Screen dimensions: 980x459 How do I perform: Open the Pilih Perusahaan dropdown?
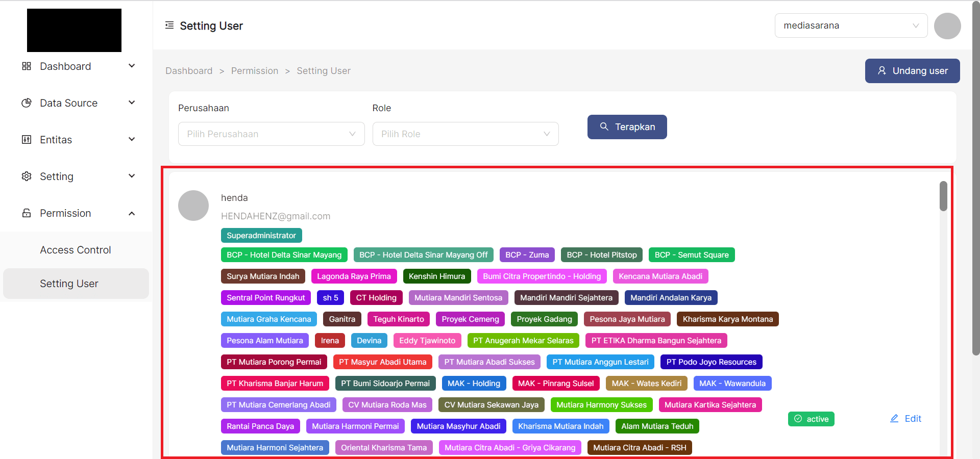[271, 134]
